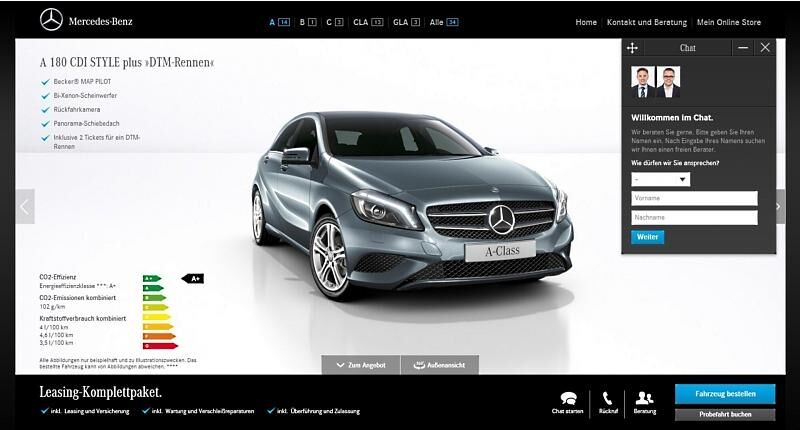Click the Leasing-Komplettpaket heading

(x=101, y=392)
